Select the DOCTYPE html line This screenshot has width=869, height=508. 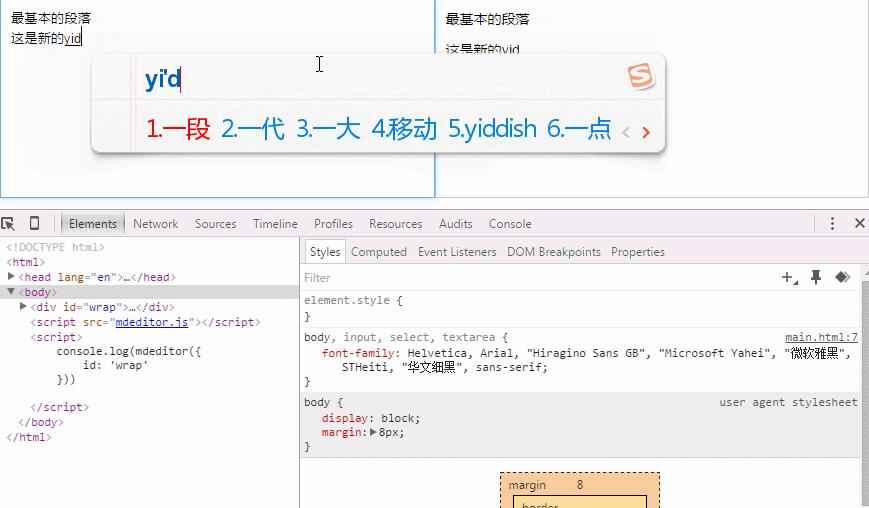pos(55,247)
